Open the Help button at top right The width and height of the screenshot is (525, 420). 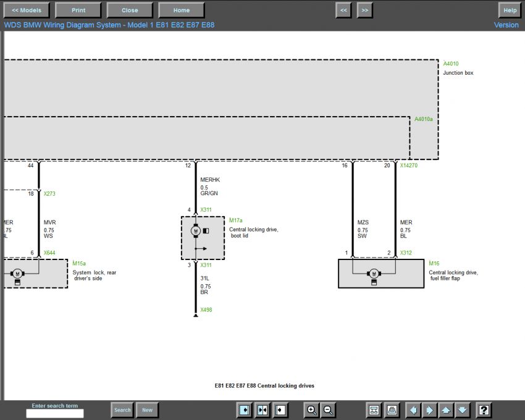pos(510,10)
